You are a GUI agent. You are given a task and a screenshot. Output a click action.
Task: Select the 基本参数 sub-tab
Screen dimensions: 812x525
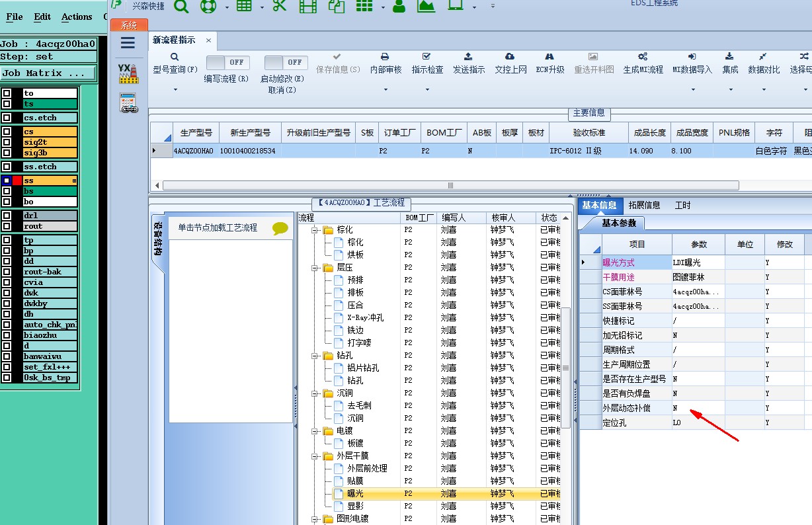point(619,223)
